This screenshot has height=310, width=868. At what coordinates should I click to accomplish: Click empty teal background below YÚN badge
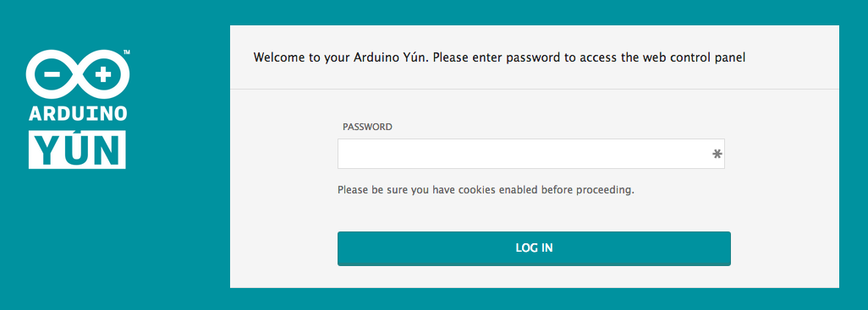(x=78, y=237)
